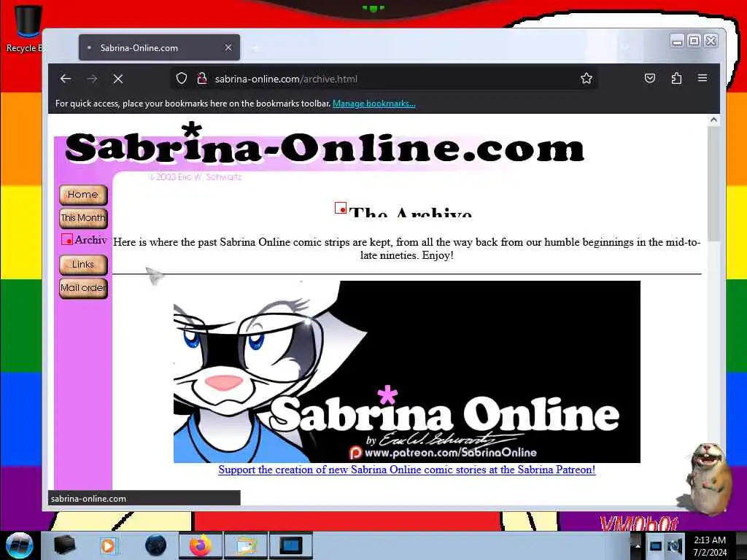Click the Archiv sidebar image link
The image size is (747, 560).
click(84, 239)
